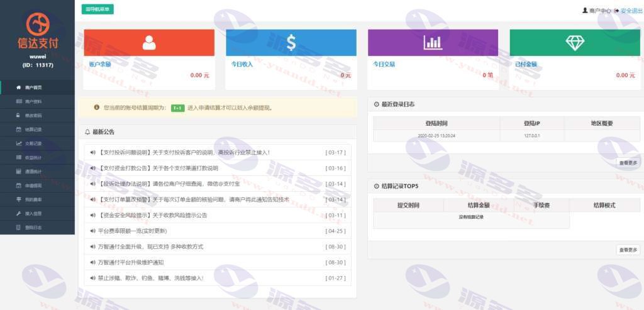Click the green T+1 badge
The width and height of the screenshot is (644, 310).
[x=178, y=108]
